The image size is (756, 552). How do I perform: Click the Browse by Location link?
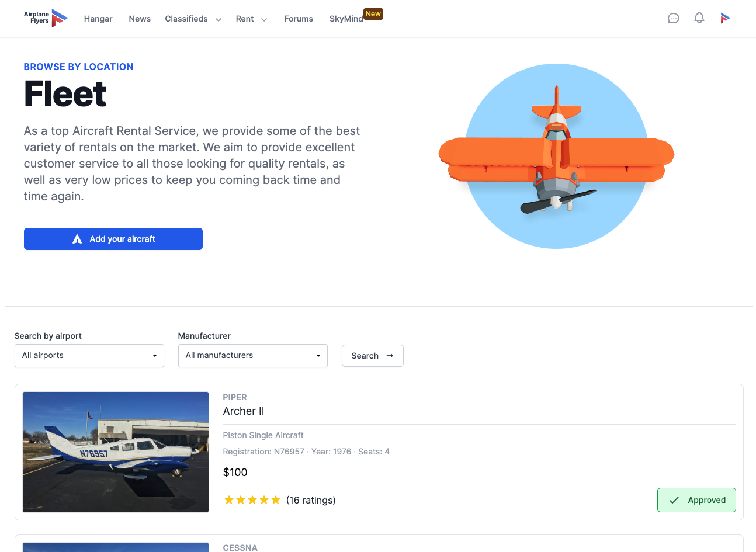click(x=79, y=67)
